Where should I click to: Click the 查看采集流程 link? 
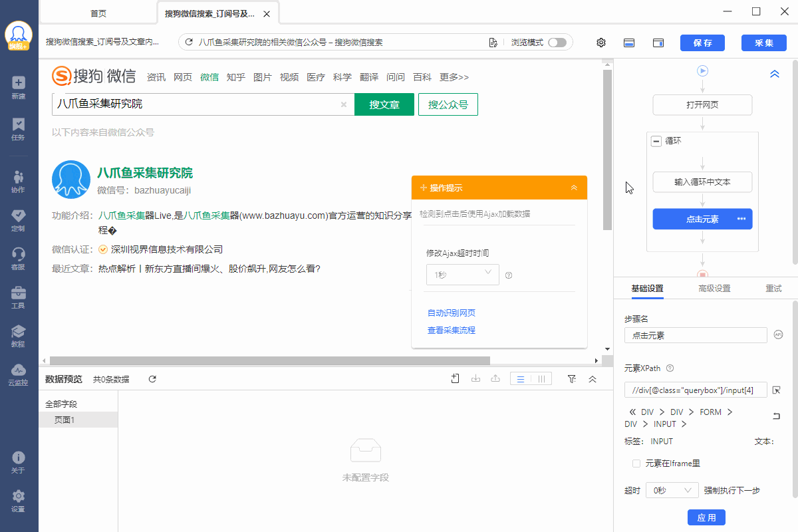(452, 331)
